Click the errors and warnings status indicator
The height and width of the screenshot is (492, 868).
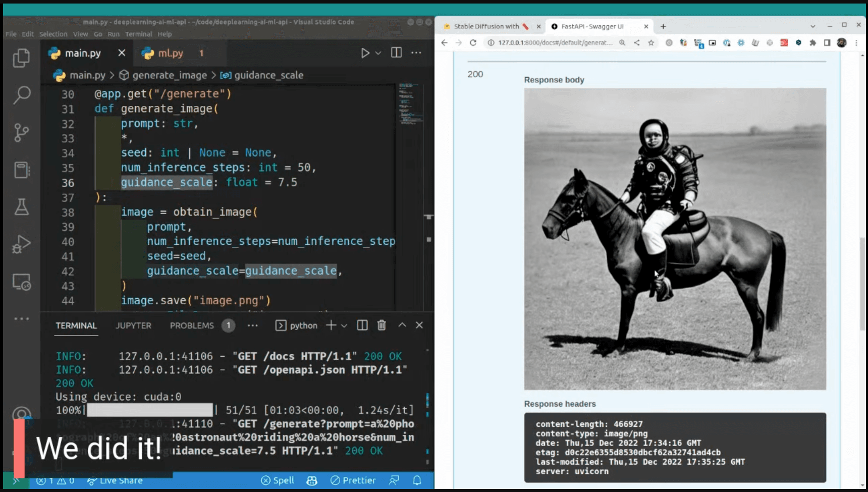(55, 480)
